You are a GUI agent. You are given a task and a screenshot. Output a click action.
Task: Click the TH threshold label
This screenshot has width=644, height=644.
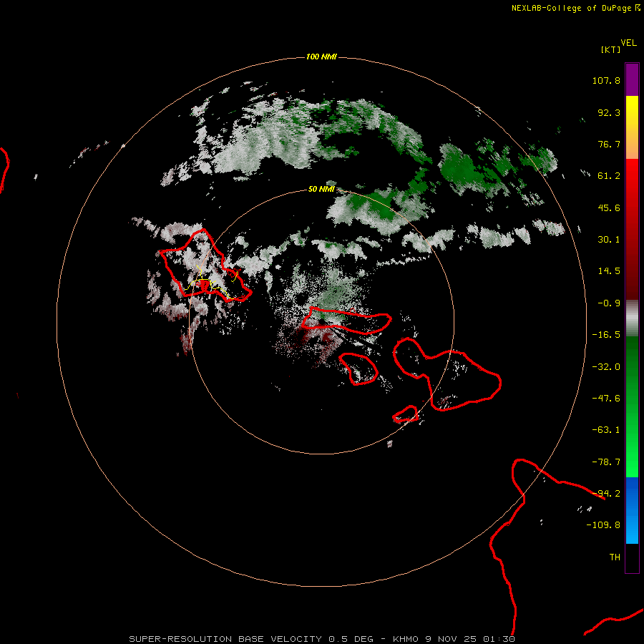pos(615,557)
